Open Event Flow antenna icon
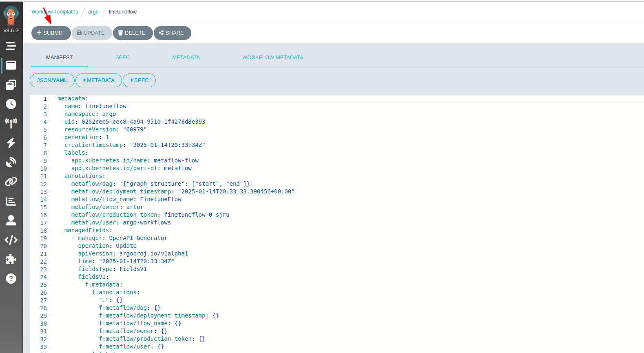 coord(11,123)
